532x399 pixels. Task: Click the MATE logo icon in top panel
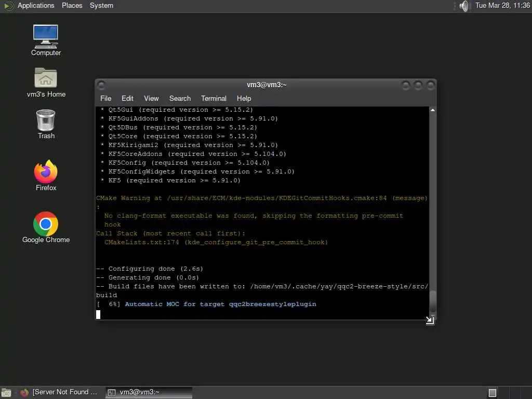(8, 6)
